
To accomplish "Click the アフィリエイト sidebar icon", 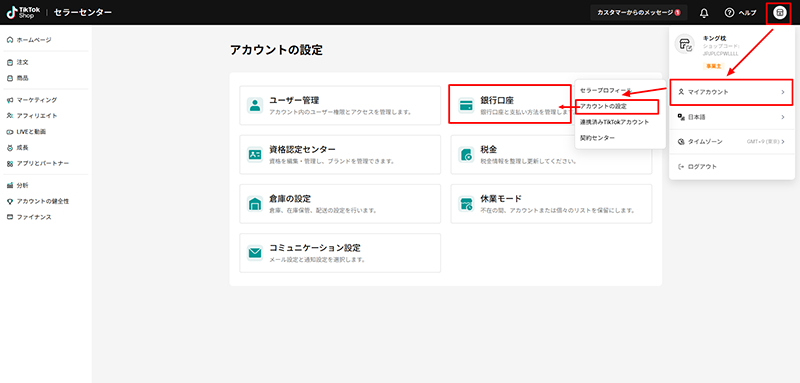I will pyautogui.click(x=10, y=116).
